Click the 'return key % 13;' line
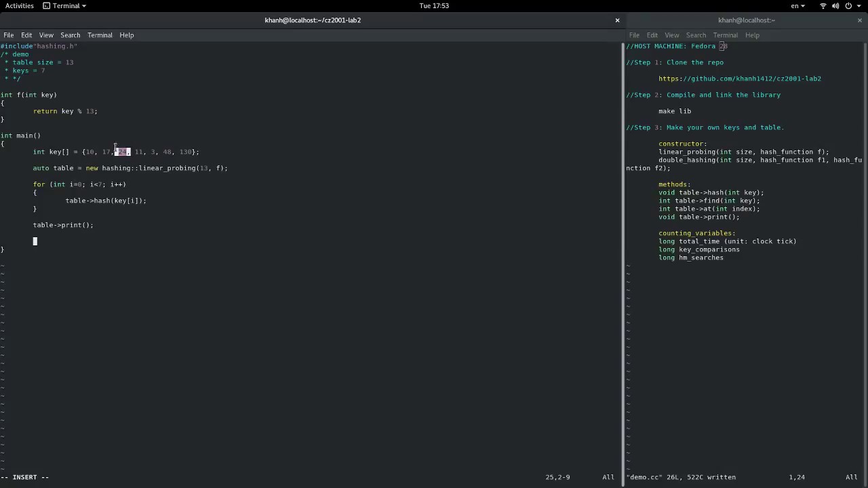Image resolution: width=868 pixels, height=488 pixels. pos(65,111)
